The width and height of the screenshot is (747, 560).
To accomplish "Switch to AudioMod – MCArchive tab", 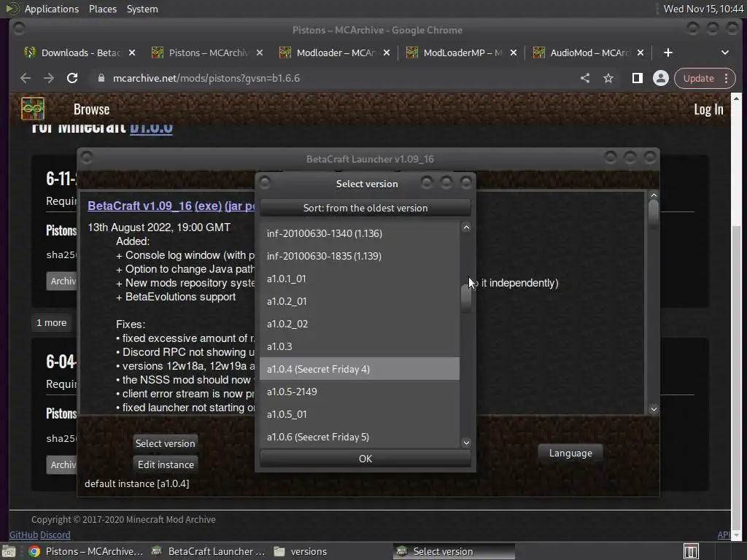I will click(589, 52).
